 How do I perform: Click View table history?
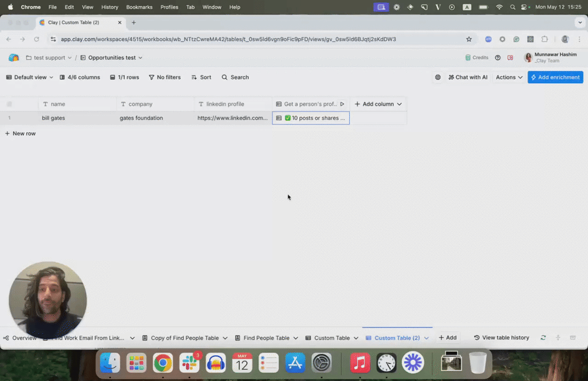(x=501, y=338)
